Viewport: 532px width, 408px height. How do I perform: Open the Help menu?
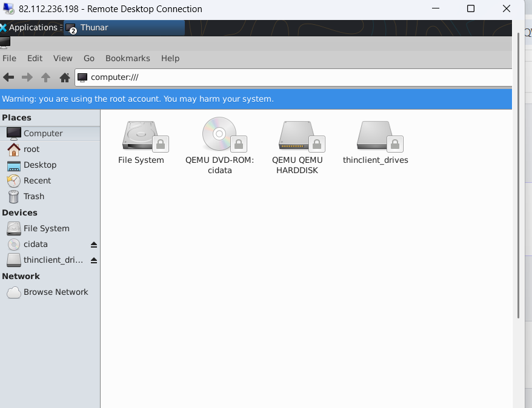coord(170,58)
